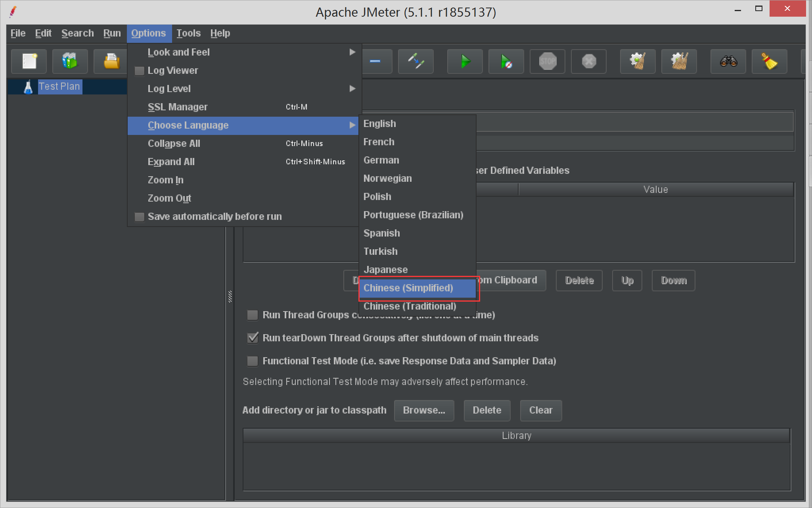
Task: Click the Browse... button
Action: (x=423, y=410)
